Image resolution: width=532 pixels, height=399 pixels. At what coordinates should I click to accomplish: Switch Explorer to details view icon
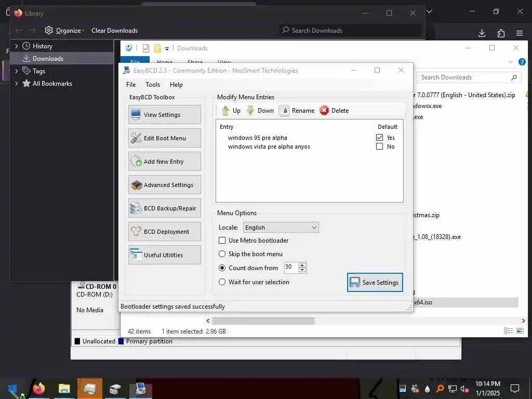click(x=508, y=331)
